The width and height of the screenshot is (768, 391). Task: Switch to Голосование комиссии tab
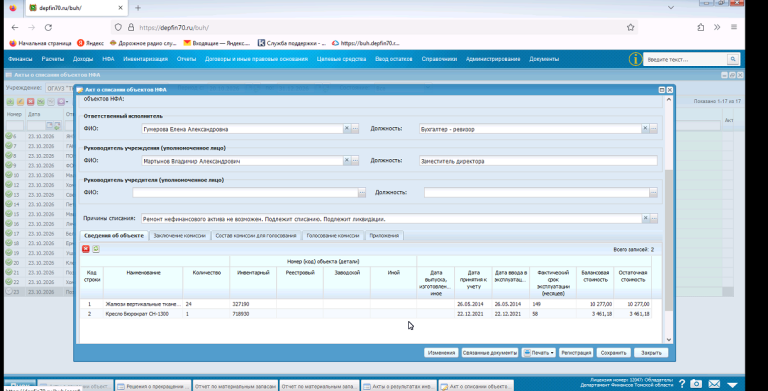(x=333, y=236)
